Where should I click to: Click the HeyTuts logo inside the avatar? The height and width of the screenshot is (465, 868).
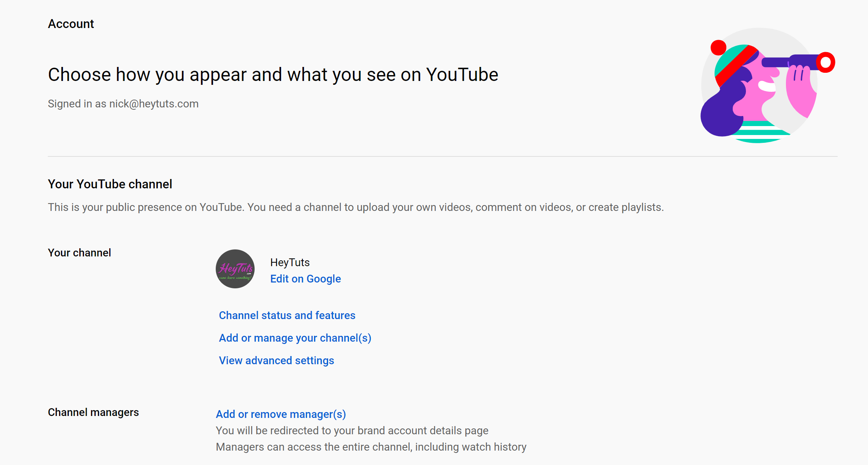tap(235, 268)
